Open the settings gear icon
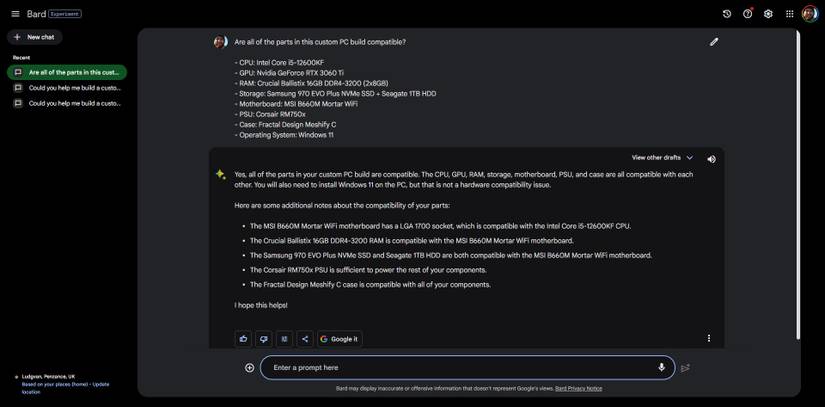825x407 pixels. [768, 14]
